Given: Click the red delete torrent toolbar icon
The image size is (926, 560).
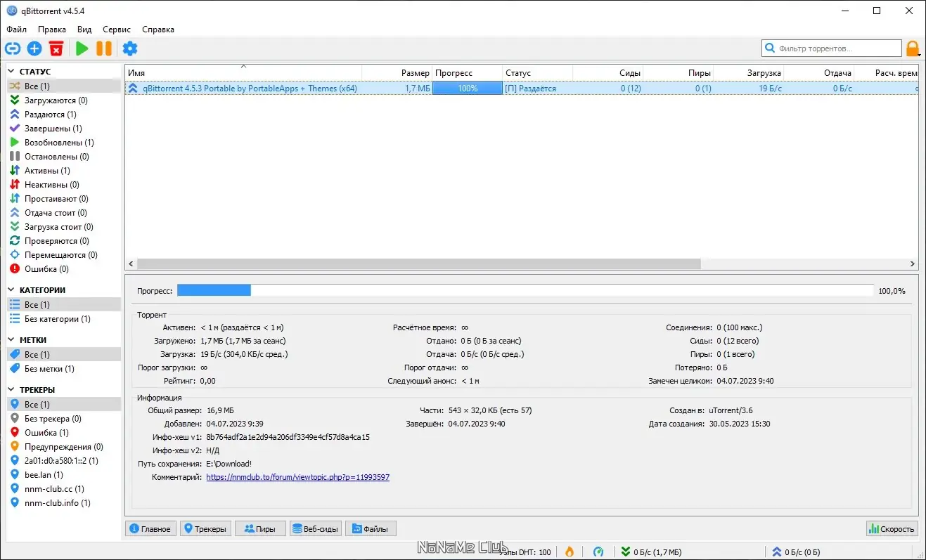Looking at the screenshot, I should click(x=56, y=48).
